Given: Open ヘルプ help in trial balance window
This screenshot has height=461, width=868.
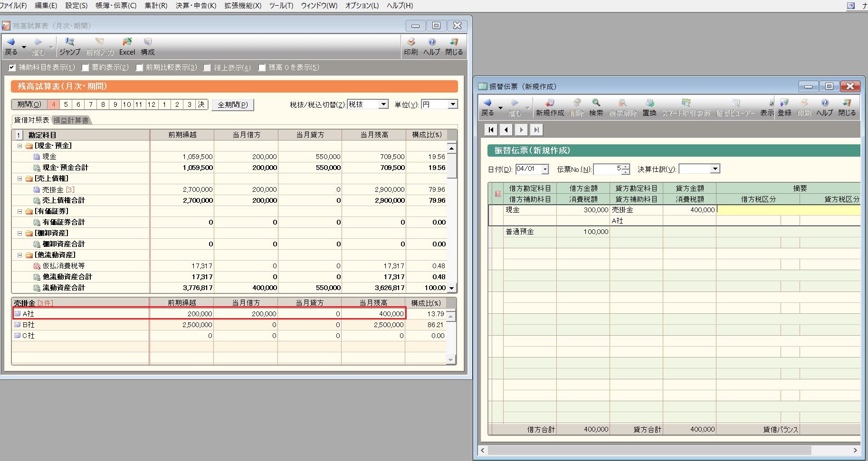Looking at the screenshot, I should [x=432, y=47].
